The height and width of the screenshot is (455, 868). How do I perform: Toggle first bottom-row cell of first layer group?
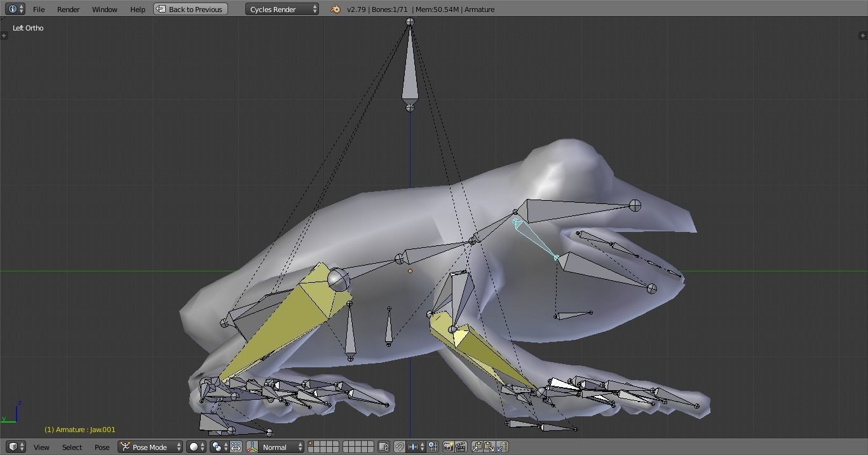[311, 450]
